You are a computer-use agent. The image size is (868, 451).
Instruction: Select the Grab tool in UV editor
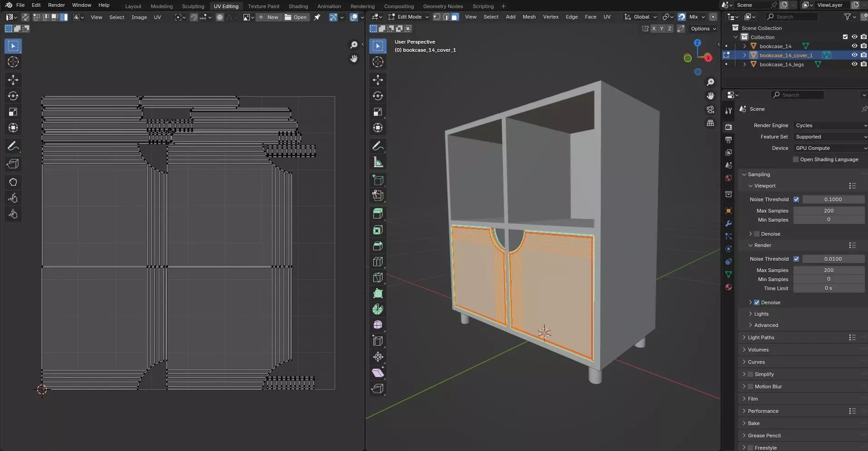(13, 182)
